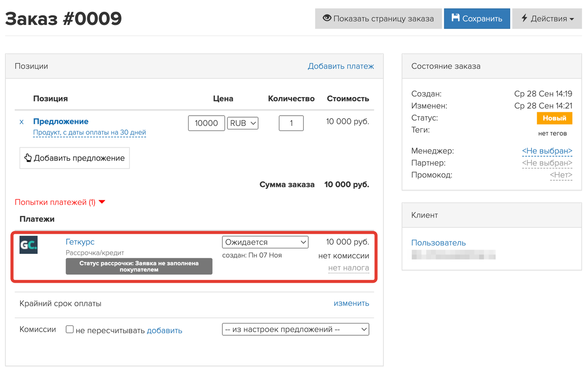Click the price field with 10000

coord(206,123)
